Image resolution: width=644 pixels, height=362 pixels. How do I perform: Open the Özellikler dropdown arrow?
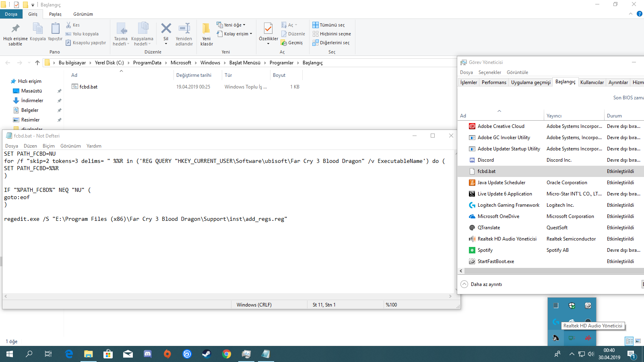[268, 43]
